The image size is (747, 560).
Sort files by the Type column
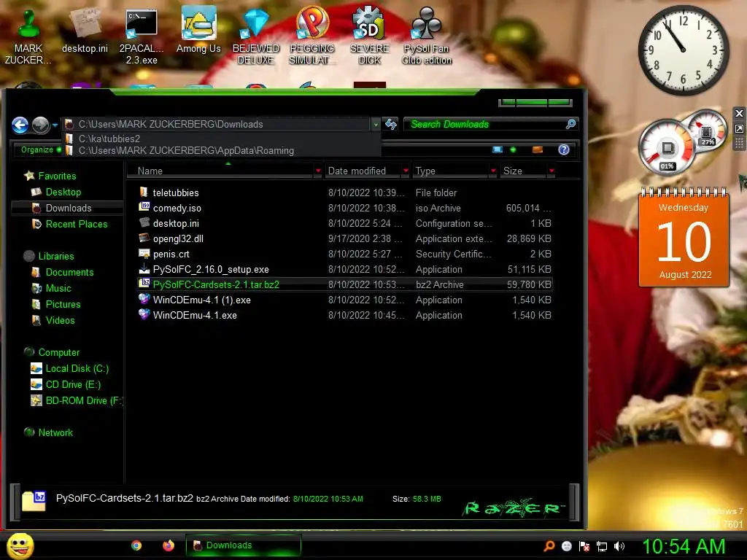pos(450,171)
